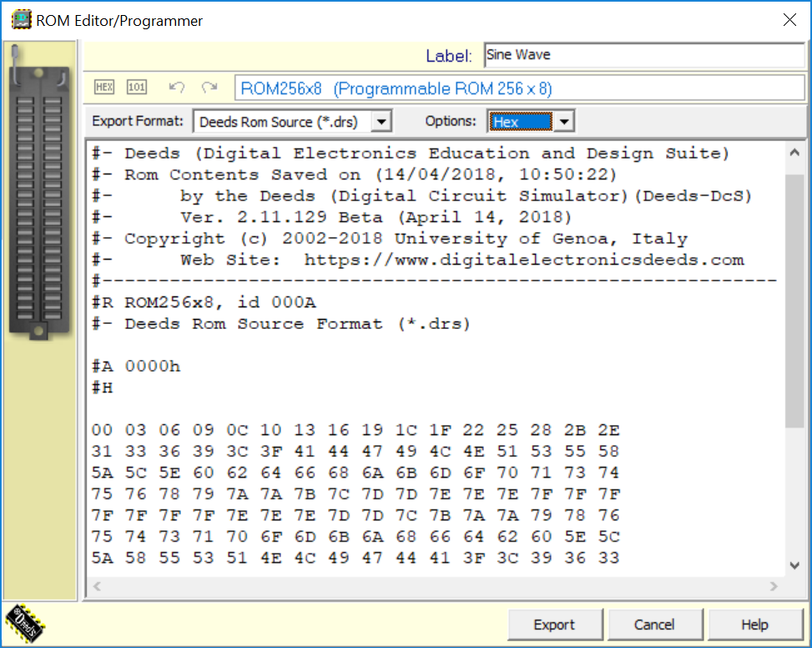Click last visible hex value '33'

(609, 558)
